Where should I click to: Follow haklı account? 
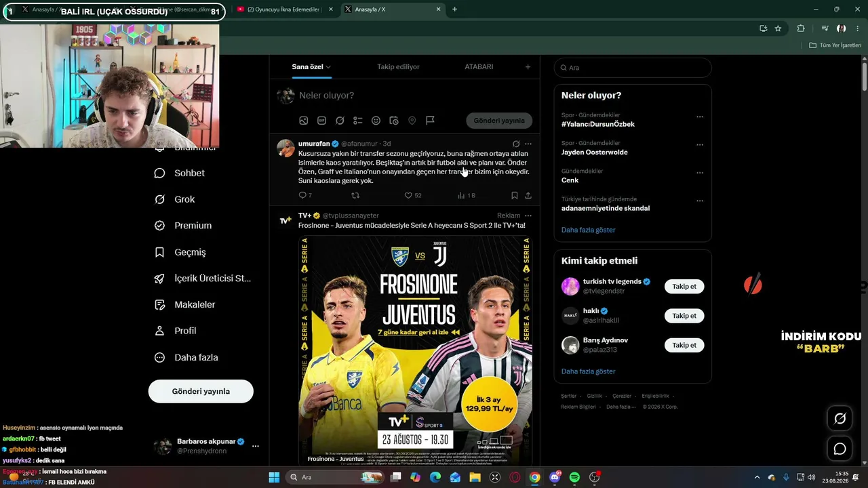tap(684, 316)
